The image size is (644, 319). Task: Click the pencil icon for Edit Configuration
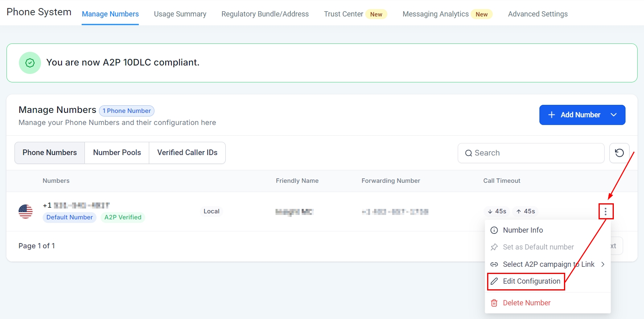(x=494, y=281)
